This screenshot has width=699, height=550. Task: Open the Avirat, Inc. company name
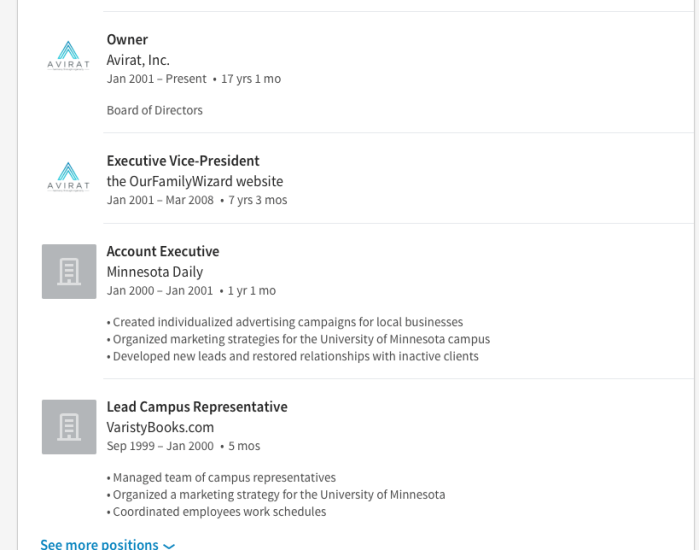138,60
